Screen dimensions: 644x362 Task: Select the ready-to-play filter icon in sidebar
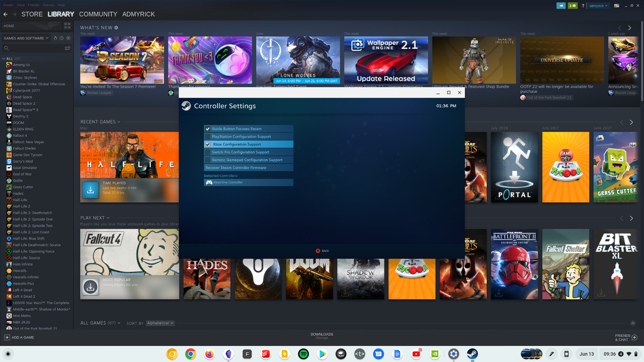[68, 38]
